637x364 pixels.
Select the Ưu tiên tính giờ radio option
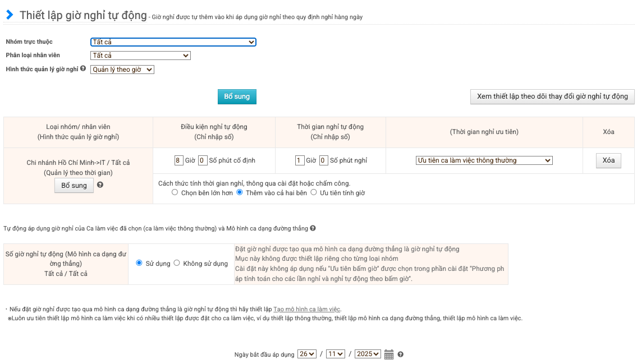click(x=314, y=192)
